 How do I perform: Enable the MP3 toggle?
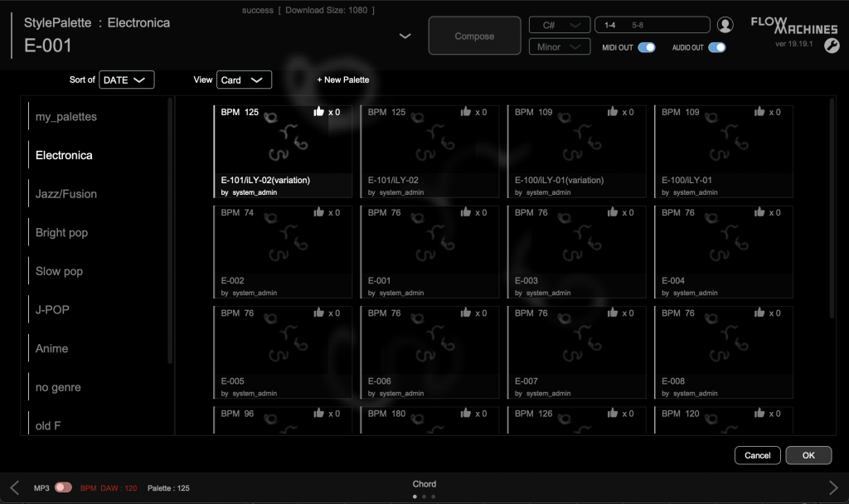pos(63,487)
